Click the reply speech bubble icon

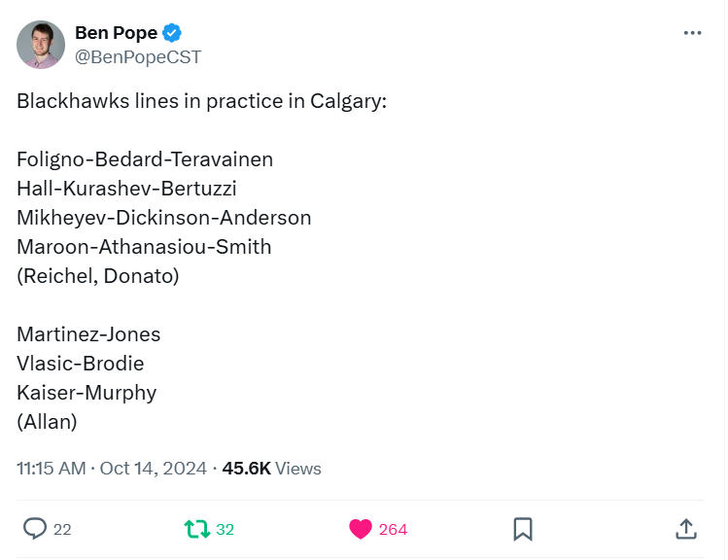pyautogui.click(x=35, y=529)
